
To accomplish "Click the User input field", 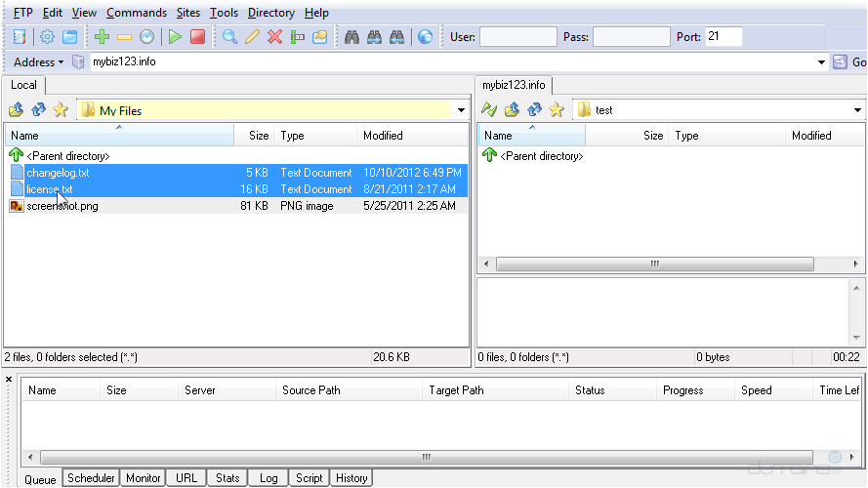I will (x=518, y=37).
